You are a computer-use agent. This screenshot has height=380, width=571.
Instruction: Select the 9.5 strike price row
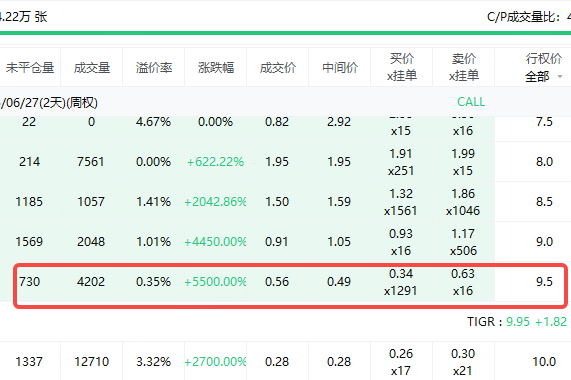point(291,282)
